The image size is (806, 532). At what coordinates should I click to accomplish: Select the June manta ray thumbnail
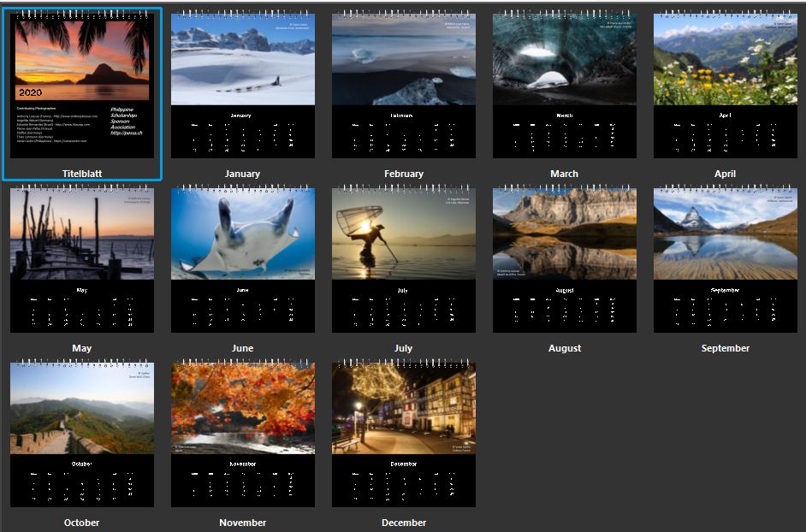coord(242,260)
